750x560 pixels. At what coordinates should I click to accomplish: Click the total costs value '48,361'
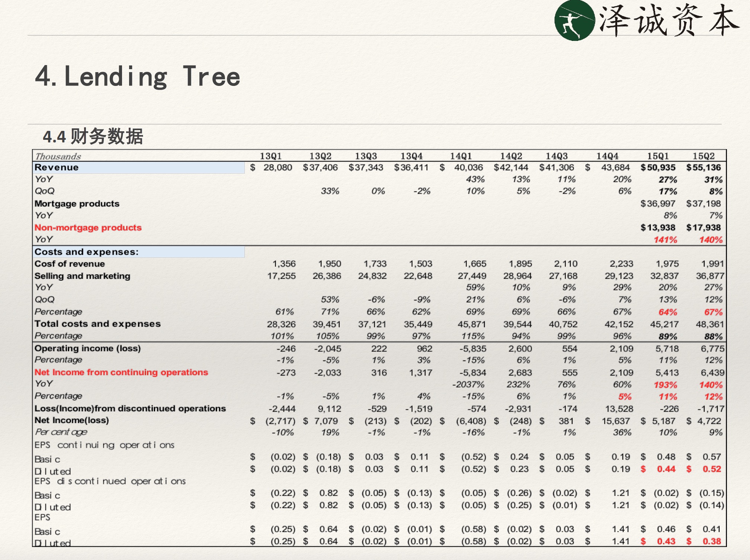(710, 324)
